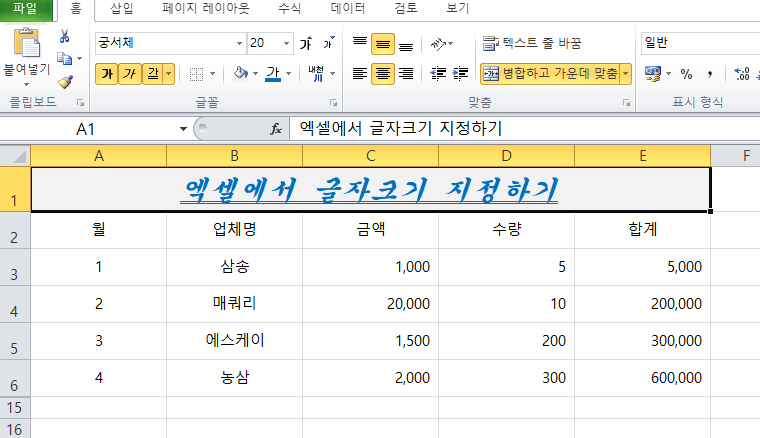Decrease font size with the small 가 button
This screenshot has width=760, height=438.
(329, 43)
